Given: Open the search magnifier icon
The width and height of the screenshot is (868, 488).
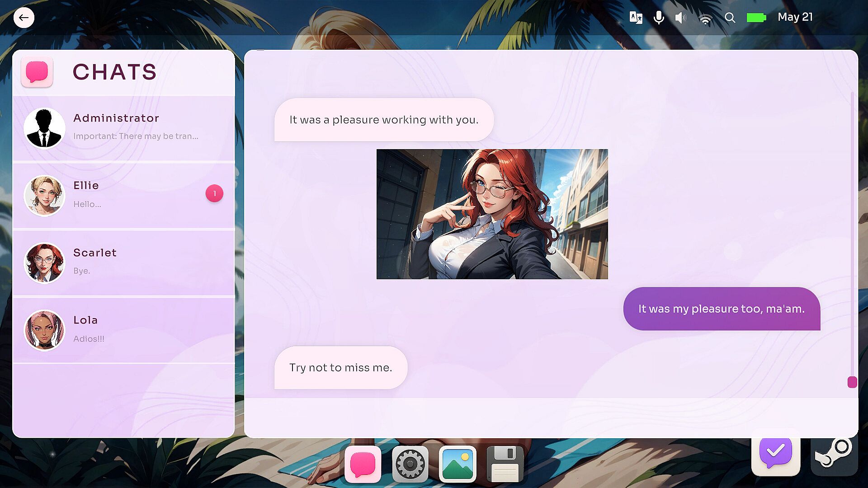Looking at the screenshot, I should tap(730, 18).
